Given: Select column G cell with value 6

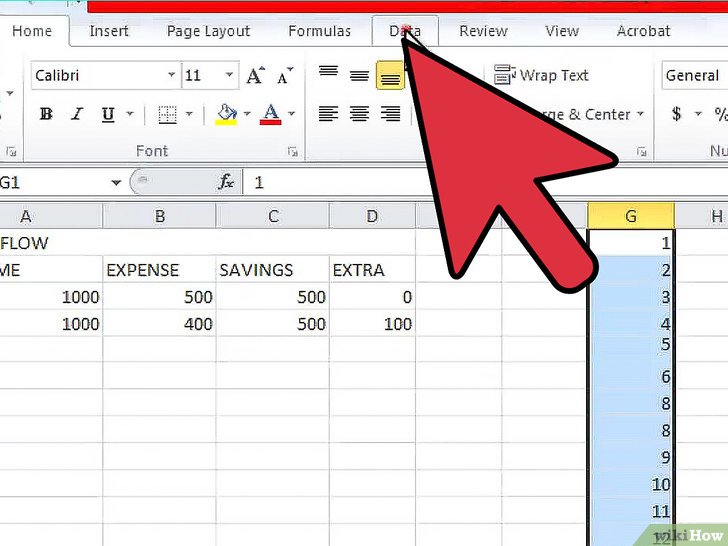Looking at the screenshot, I should click(x=630, y=376).
